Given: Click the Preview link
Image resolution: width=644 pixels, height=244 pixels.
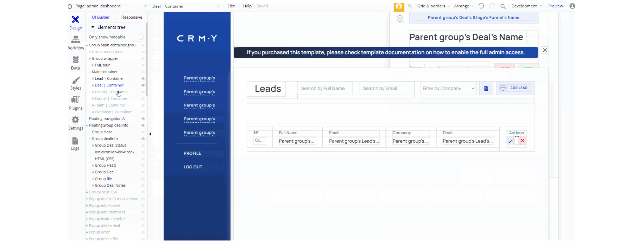Looking at the screenshot, I should tap(556, 6).
